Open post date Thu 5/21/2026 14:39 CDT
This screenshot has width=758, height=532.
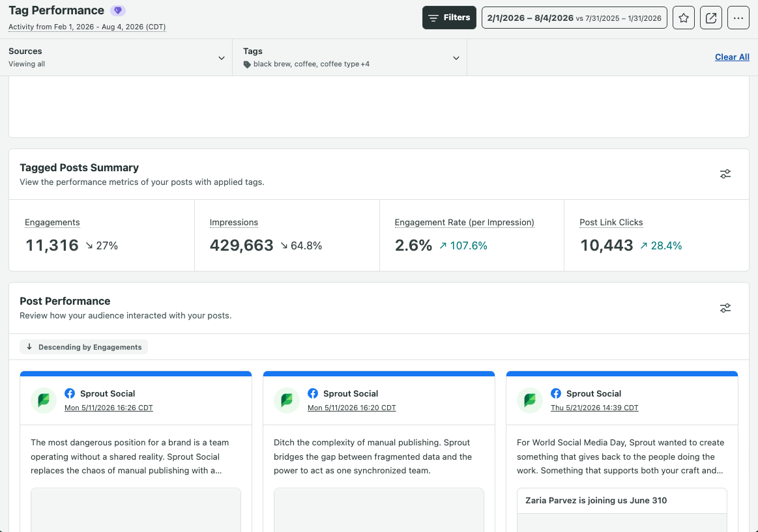pyautogui.click(x=594, y=408)
